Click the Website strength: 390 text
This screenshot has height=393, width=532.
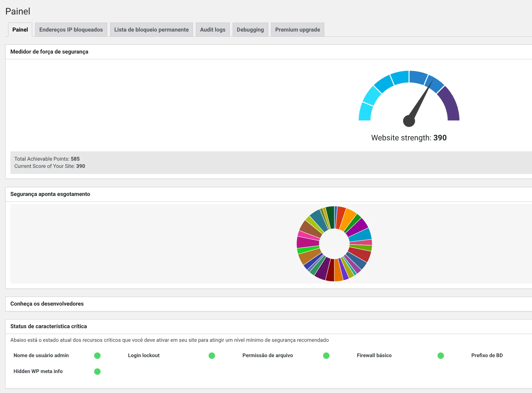point(409,138)
